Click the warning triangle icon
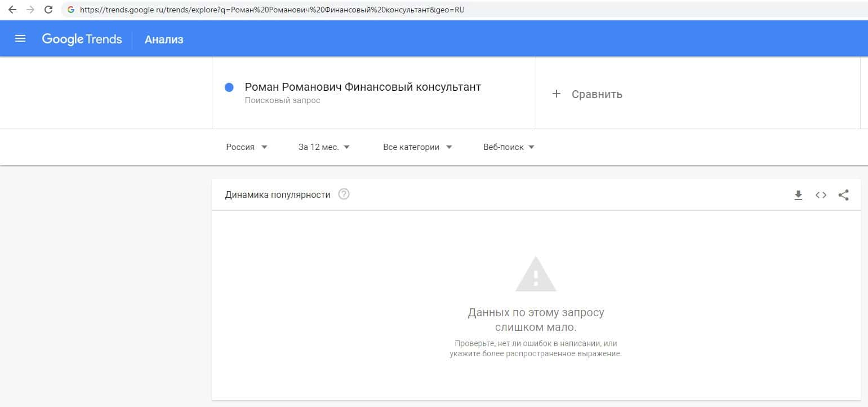 point(536,275)
